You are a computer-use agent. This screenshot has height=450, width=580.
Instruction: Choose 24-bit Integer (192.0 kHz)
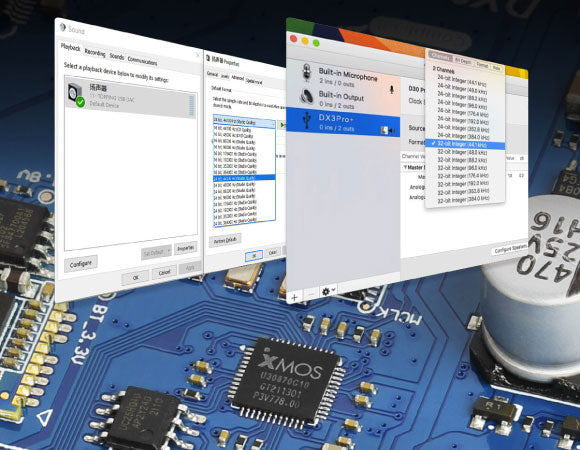462,120
